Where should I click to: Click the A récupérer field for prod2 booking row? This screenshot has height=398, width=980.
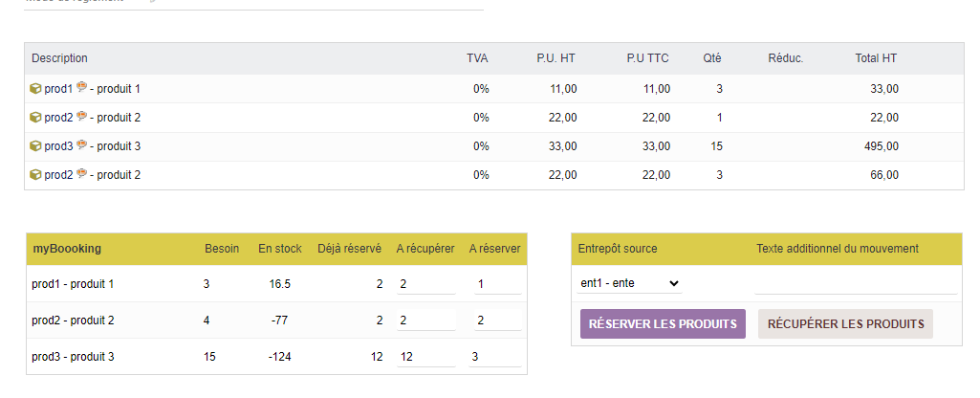[426, 321]
